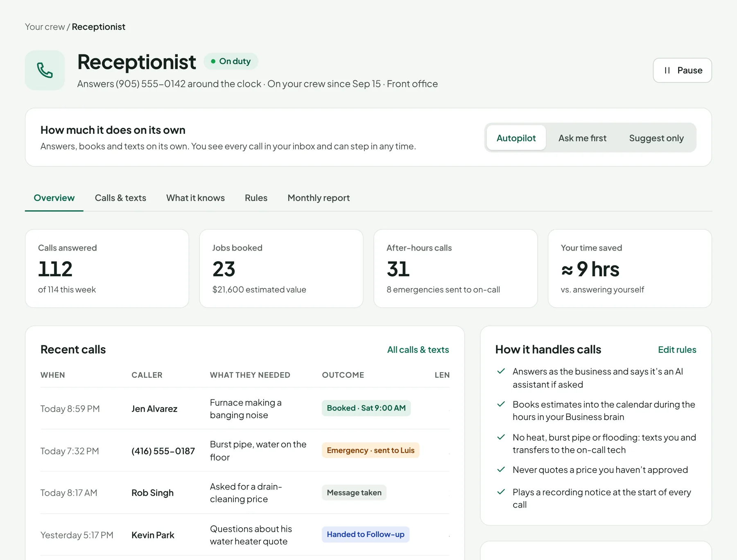
Task: Open the Overview tab
Action: (54, 198)
